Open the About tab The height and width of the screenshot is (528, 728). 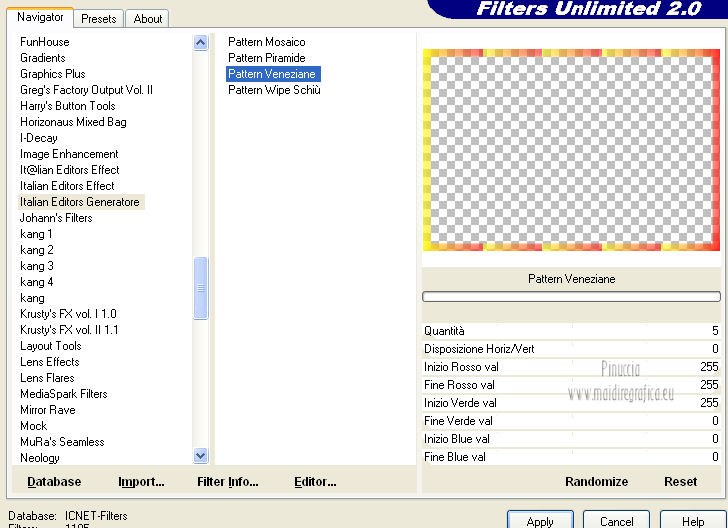tap(148, 19)
